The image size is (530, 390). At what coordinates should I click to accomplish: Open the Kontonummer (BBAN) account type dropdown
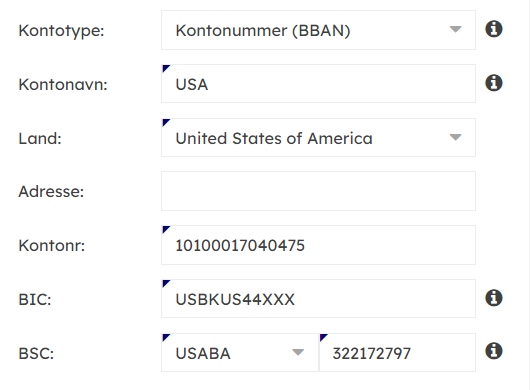pos(318,30)
